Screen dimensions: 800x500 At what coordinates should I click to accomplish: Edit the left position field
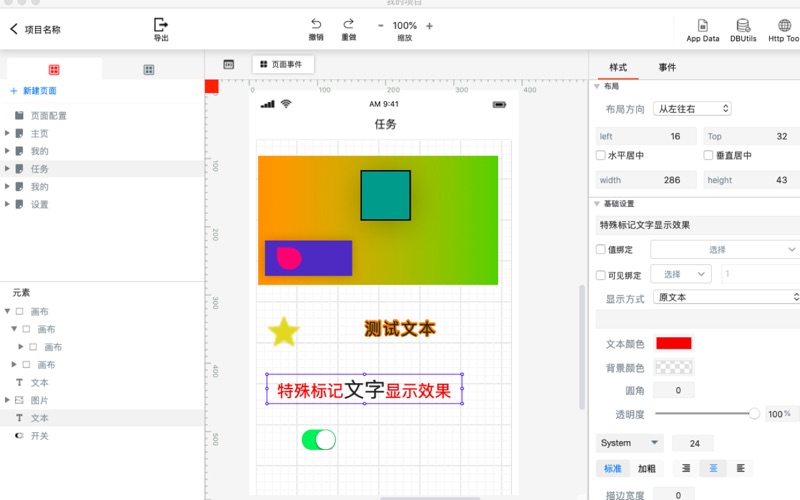645,136
